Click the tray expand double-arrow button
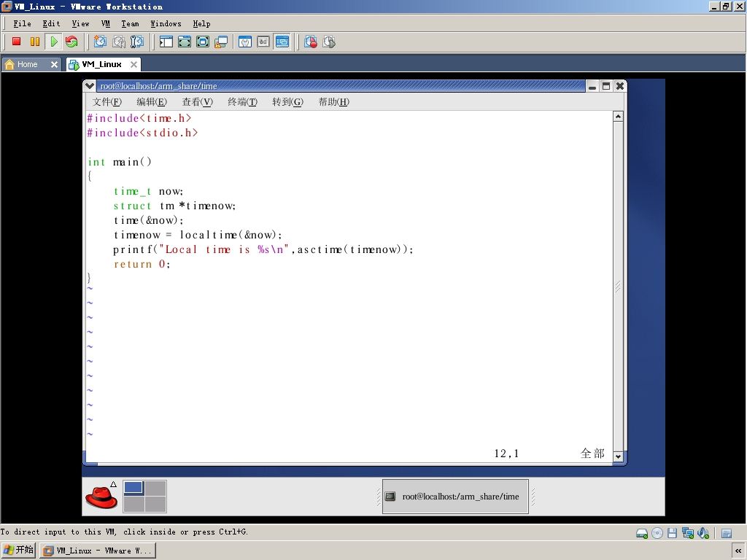This screenshot has width=747, height=560. [x=738, y=551]
